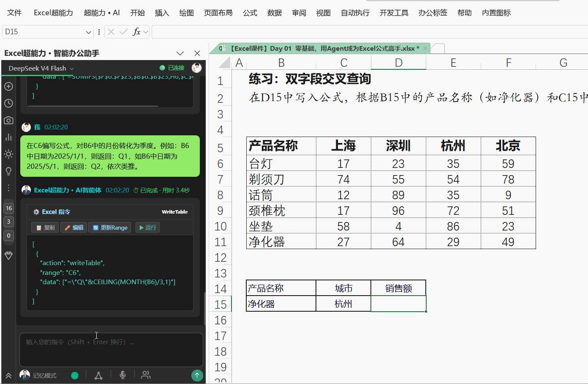Click the three-dot handle beside the Name Box

99,32
